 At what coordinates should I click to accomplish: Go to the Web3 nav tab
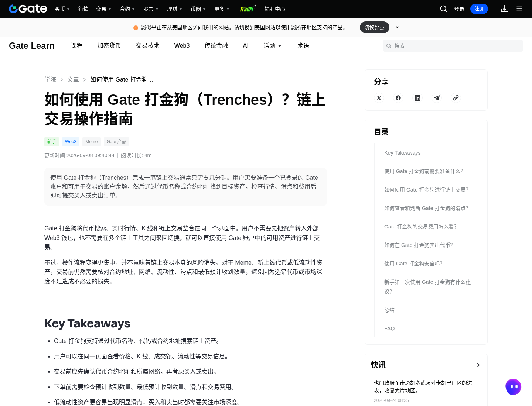[x=182, y=45]
